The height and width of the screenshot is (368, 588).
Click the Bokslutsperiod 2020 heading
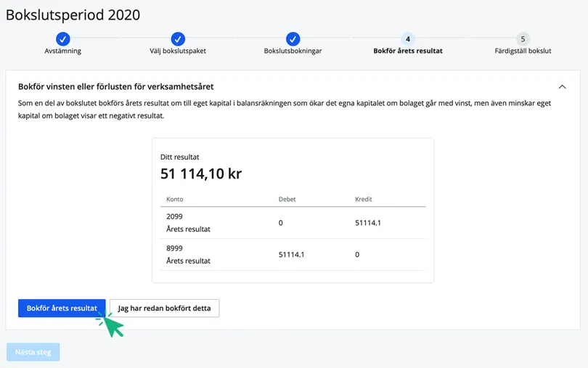coord(73,15)
